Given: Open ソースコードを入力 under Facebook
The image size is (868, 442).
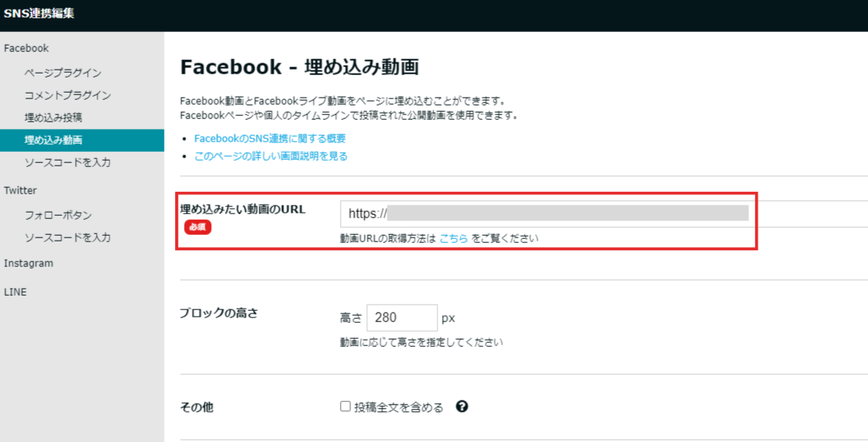Looking at the screenshot, I should (x=67, y=162).
